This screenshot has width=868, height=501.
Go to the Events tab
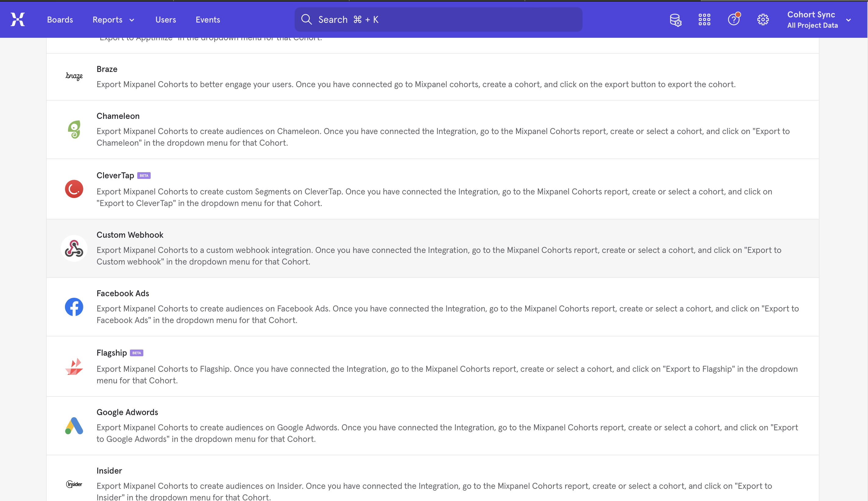point(208,20)
